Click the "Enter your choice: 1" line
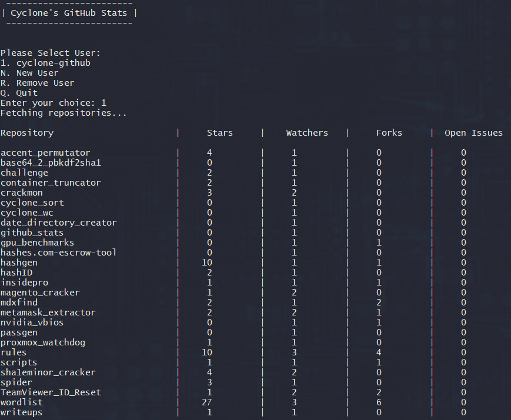511x420 pixels. click(x=54, y=103)
